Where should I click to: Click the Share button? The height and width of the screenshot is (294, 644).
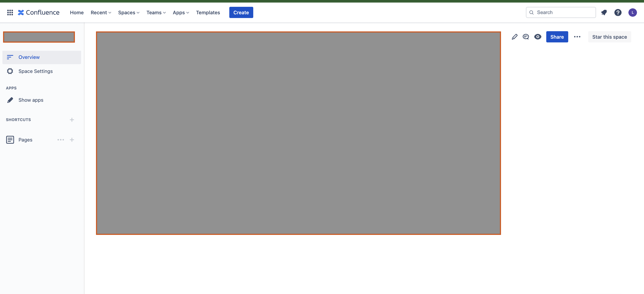tap(557, 37)
